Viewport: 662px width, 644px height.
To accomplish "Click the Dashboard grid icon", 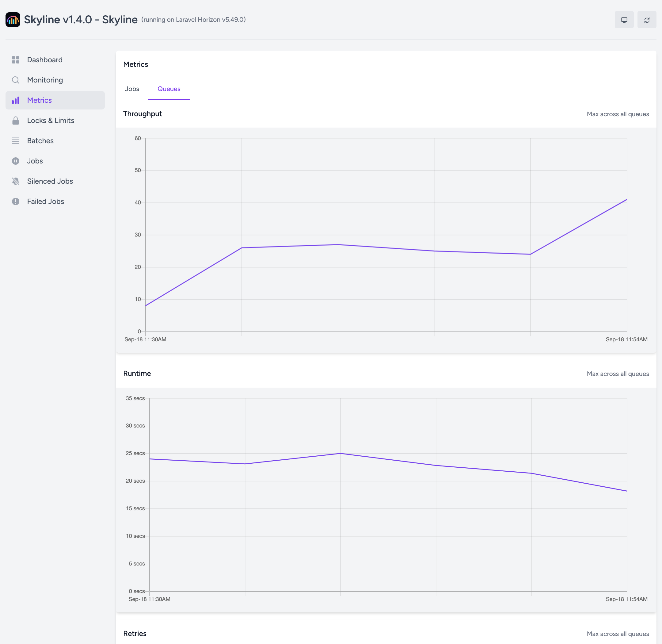I will 16,60.
